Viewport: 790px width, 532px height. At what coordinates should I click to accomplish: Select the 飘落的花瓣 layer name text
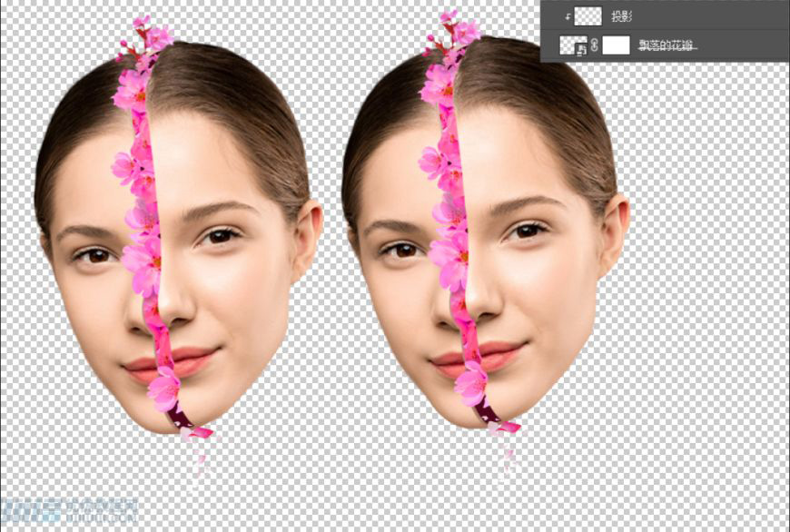point(666,44)
